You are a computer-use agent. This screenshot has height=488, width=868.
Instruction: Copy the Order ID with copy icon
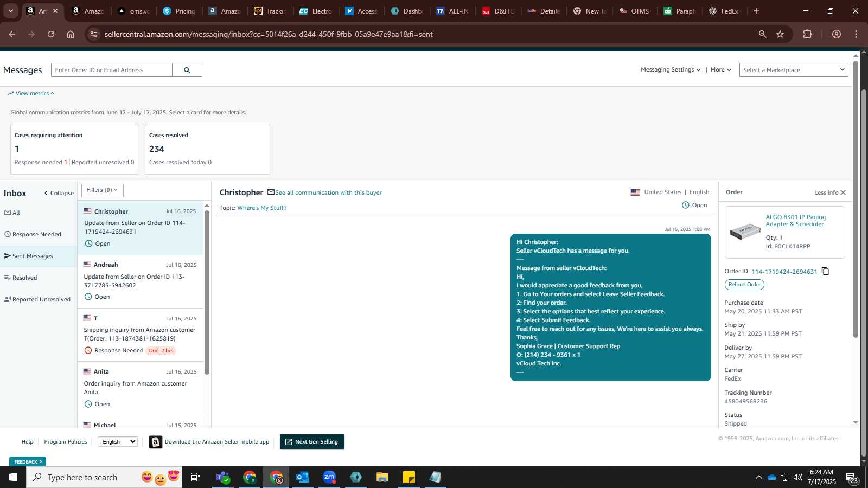825,271
